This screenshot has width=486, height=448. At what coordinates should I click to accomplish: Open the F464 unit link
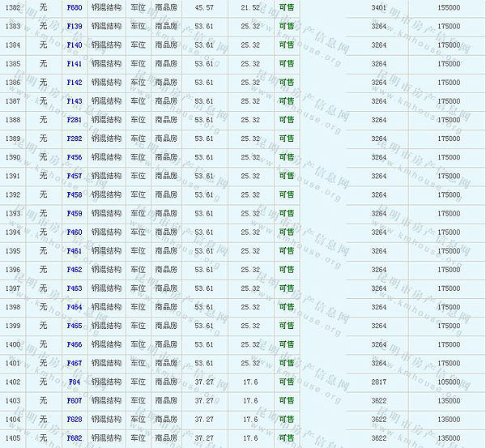pyautogui.click(x=75, y=307)
